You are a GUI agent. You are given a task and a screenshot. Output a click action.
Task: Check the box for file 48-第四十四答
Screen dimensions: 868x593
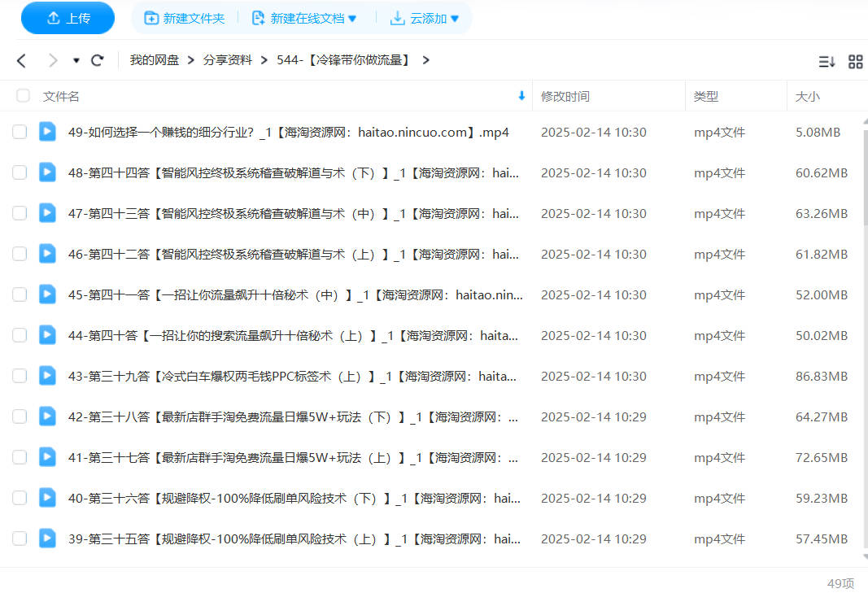(20, 172)
